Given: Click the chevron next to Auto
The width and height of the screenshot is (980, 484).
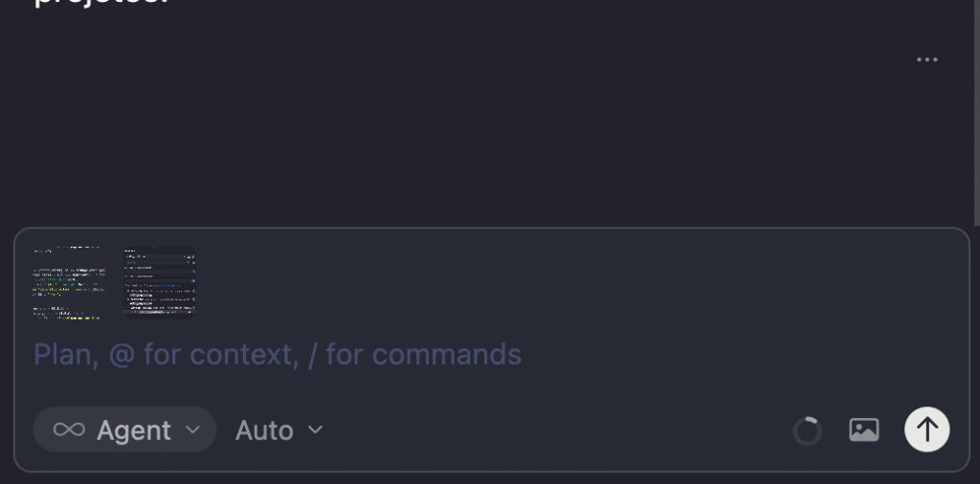Looking at the screenshot, I should 315,430.
